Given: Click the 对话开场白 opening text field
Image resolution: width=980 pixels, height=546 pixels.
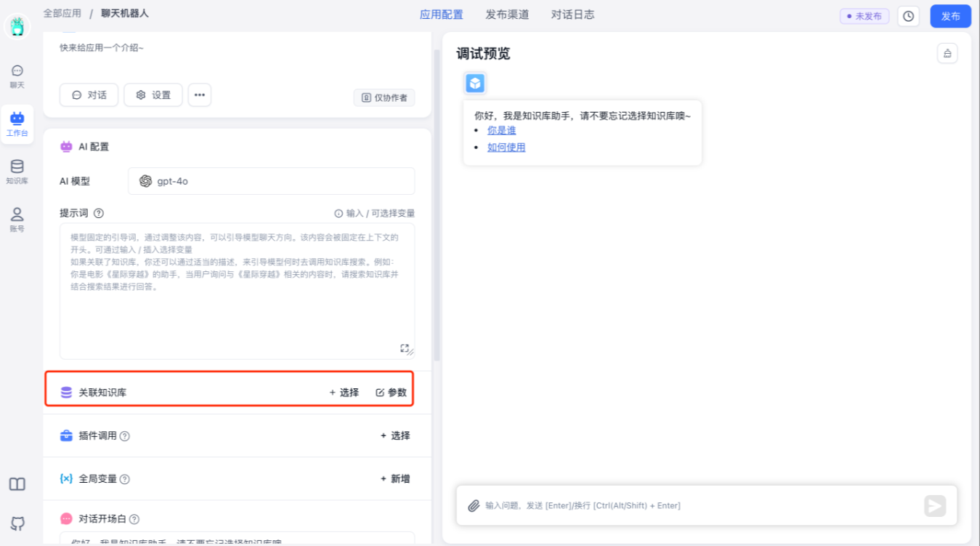Looking at the screenshot, I should coord(237,539).
